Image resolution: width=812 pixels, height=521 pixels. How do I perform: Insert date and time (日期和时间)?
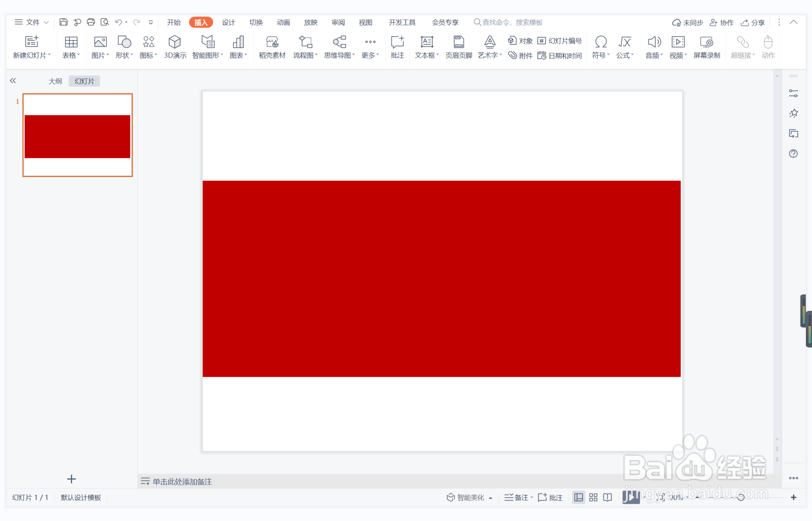[x=560, y=55]
